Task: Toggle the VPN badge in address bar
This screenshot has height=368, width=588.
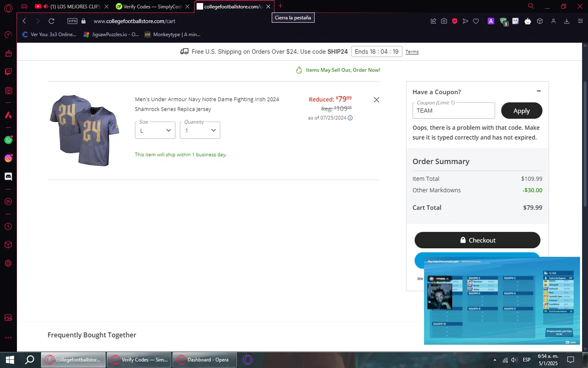Action: 73,21
